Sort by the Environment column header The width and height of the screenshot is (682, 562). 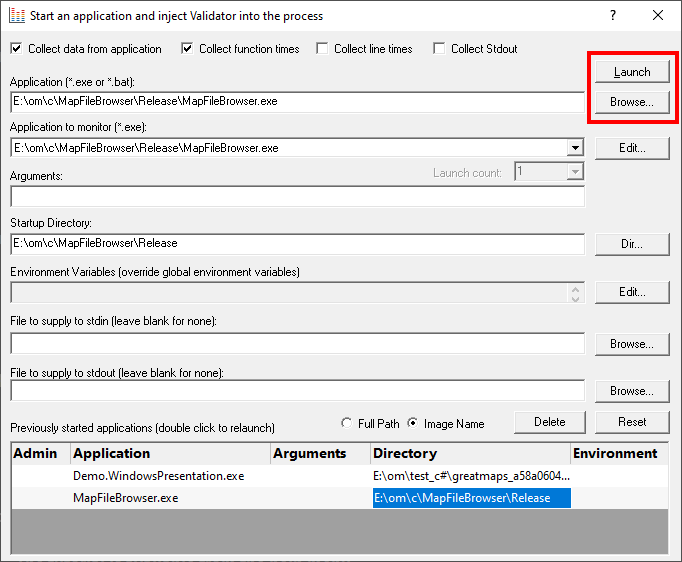point(619,453)
